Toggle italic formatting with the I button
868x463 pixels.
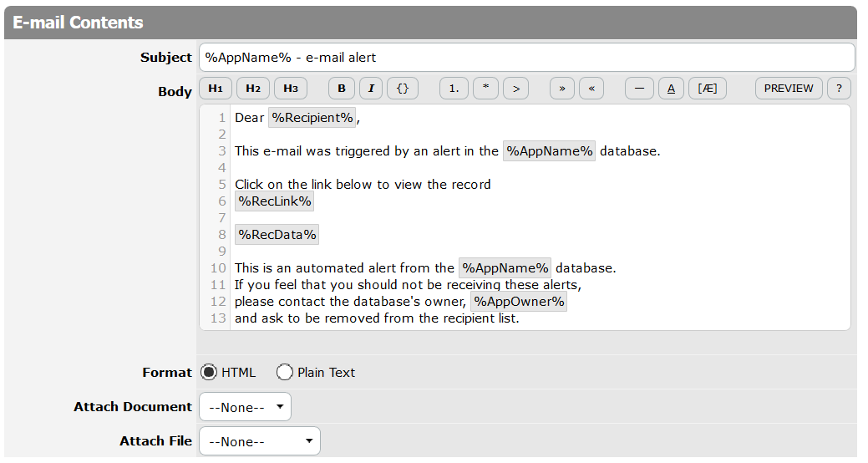[x=371, y=89]
